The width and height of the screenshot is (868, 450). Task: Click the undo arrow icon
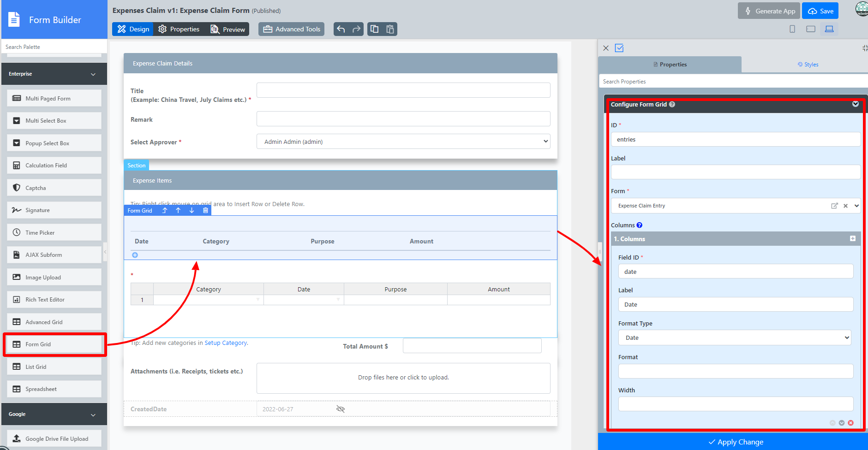341,29
